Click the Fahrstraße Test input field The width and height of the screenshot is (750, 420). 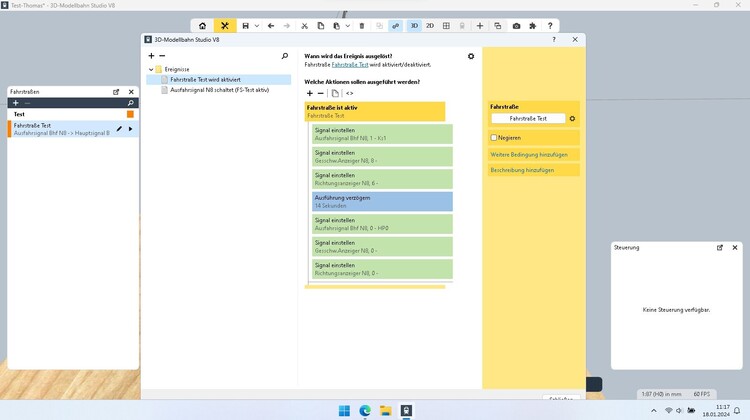pyautogui.click(x=528, y=119)
